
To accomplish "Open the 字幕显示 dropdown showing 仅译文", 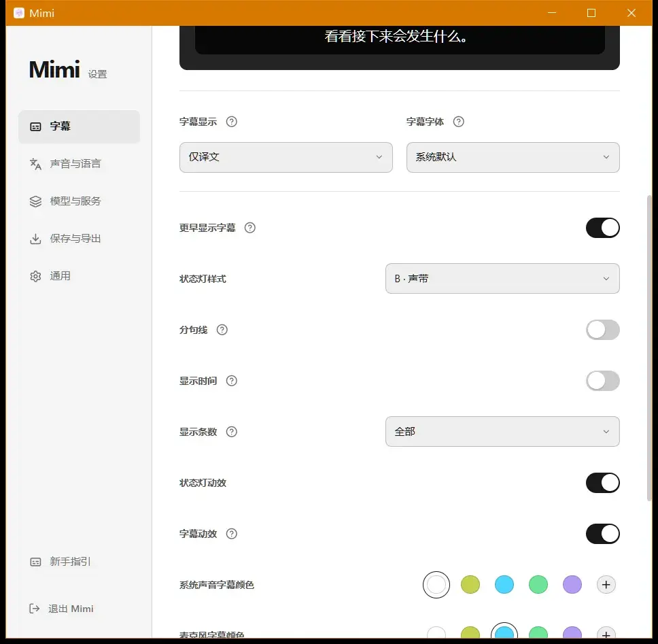I will [285, 157].
